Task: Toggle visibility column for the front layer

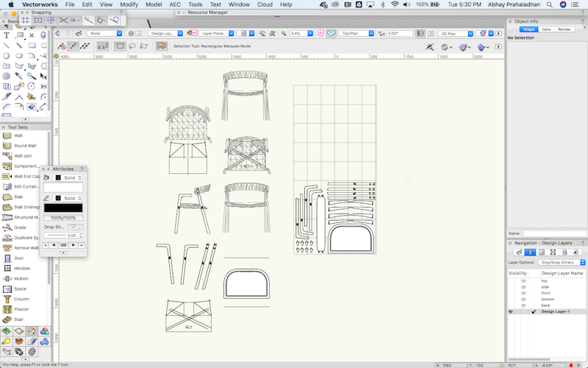Action: click(x=523, y=293)
